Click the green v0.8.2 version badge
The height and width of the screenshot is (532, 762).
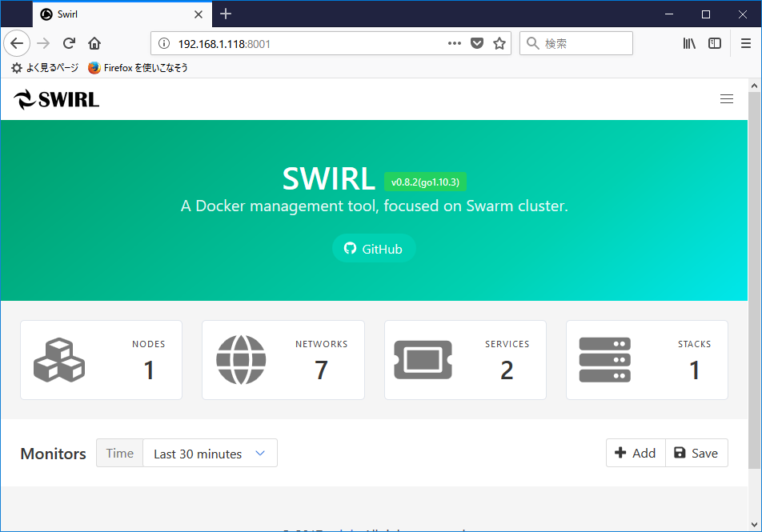point(425,182)
